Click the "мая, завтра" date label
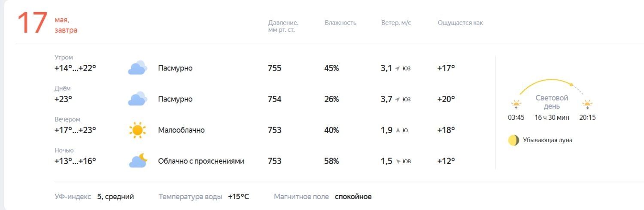The width and height of the screenshot is (644, 210). (66, 25)
